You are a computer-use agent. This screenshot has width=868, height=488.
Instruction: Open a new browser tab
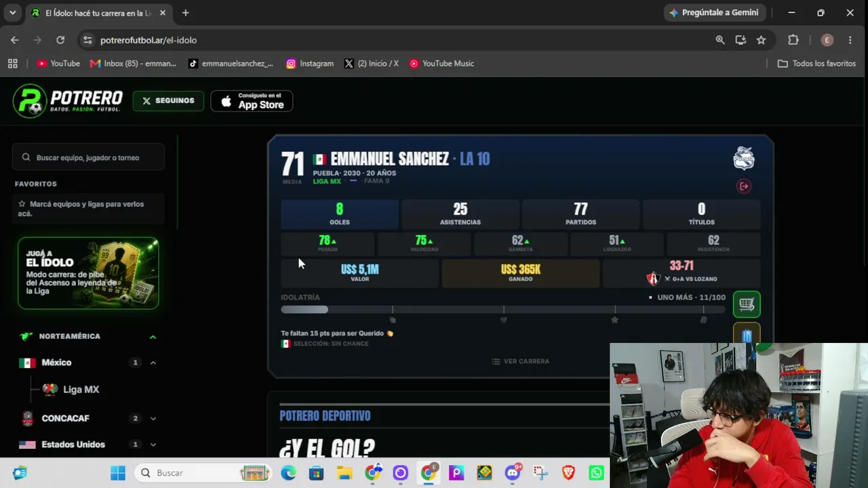[x=185, y=13]
